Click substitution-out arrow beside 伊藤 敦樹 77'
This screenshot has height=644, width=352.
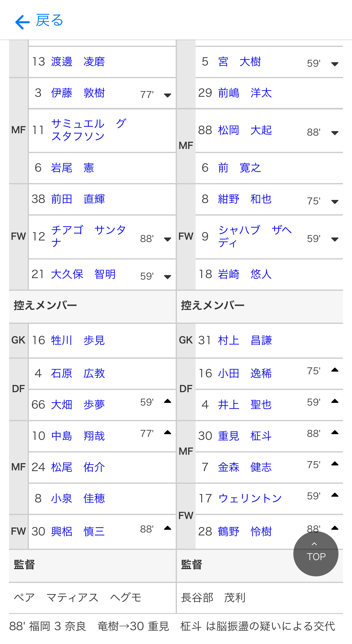point(168,95)
